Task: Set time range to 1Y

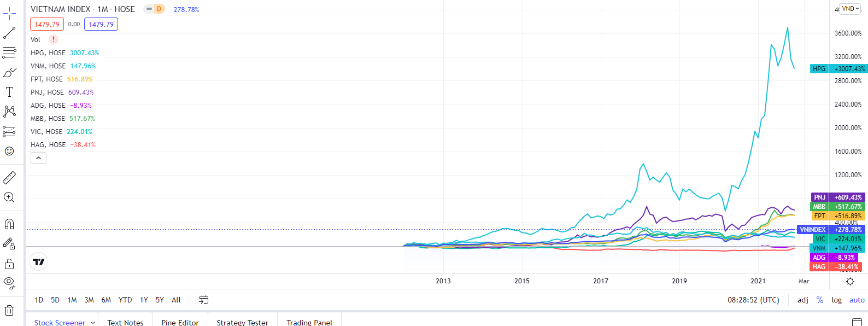Action: [144, 300]
